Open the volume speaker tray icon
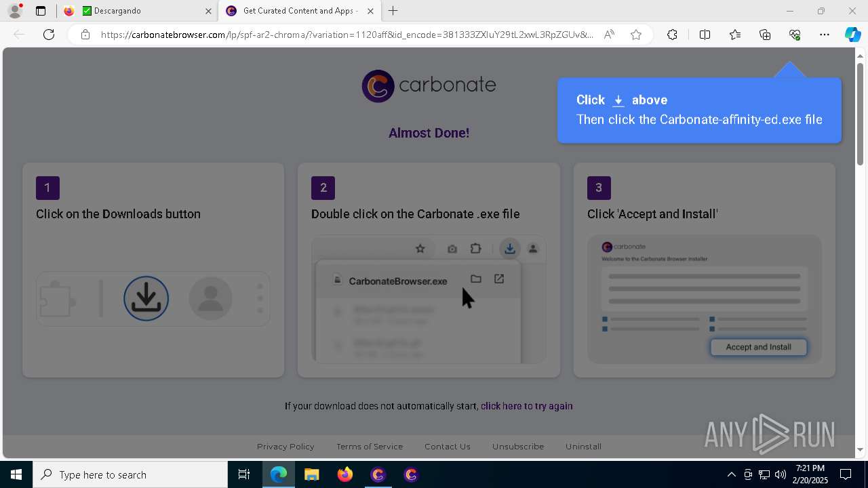 click(x=781, y=474)
